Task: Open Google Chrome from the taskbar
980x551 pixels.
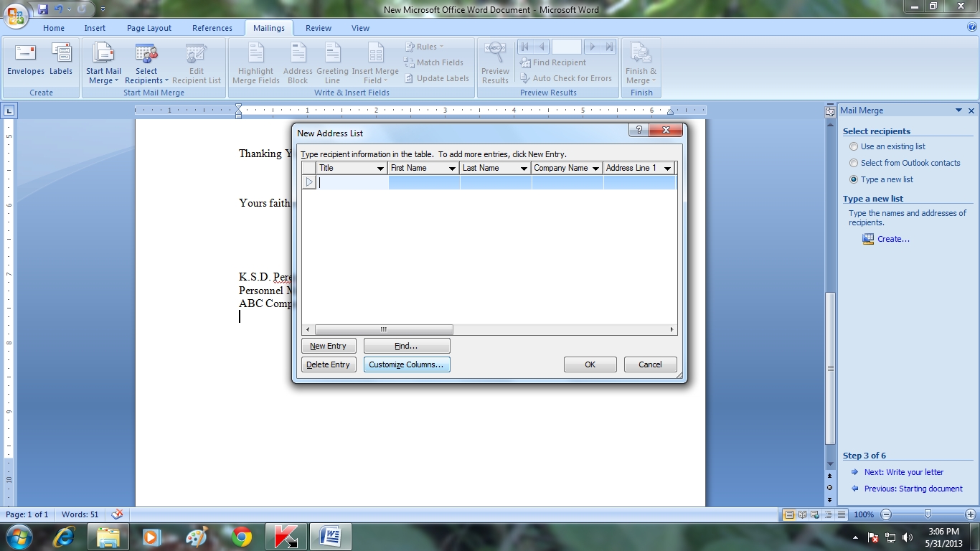Action: pos(241,537)
